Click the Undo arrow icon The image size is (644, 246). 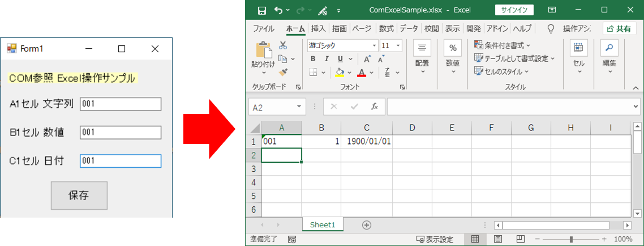[x=278, y=10]
